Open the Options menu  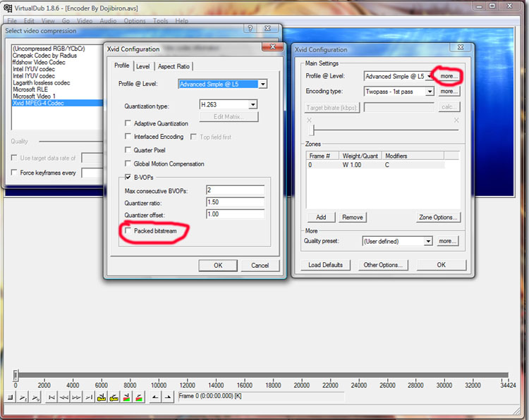(x=135, y=21)
